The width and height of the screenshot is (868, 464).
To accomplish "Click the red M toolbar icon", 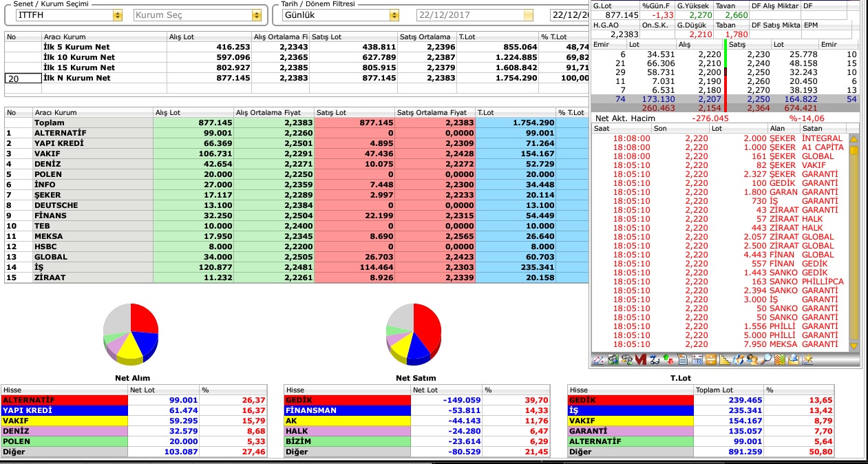I will point(641,359).
